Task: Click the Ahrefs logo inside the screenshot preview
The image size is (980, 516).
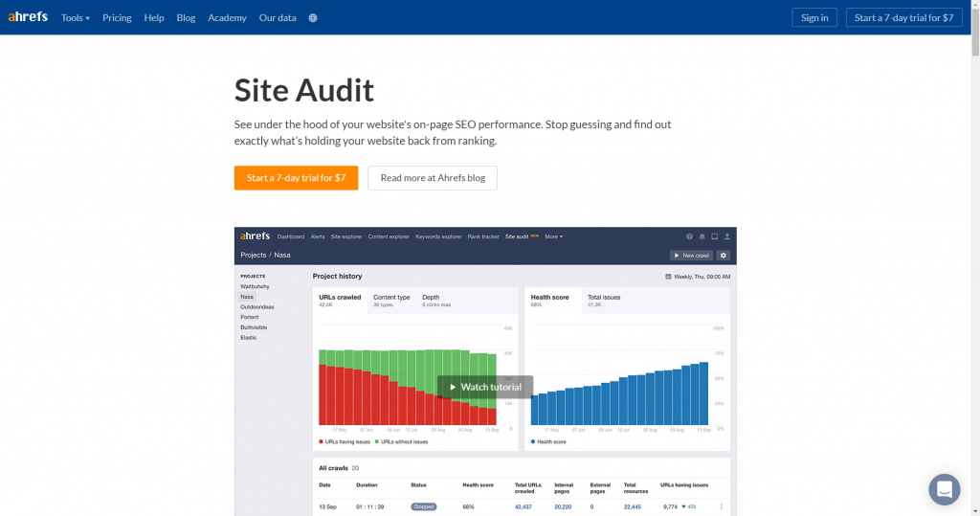Action: [x=255, y=236]
